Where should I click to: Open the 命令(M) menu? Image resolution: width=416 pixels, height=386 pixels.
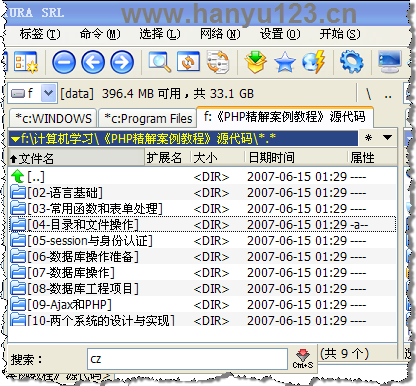[100, 34]
